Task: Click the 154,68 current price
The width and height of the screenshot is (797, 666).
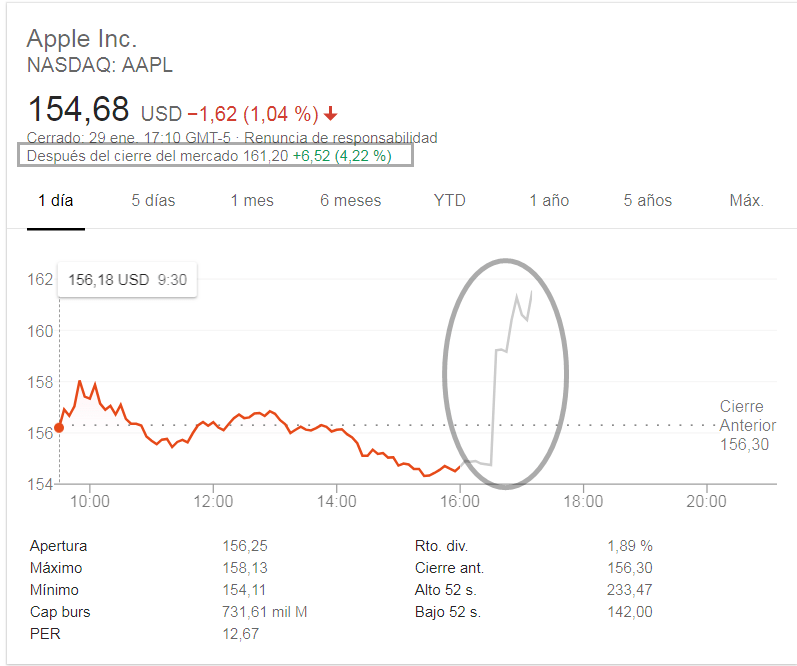Action: point(79,108)
